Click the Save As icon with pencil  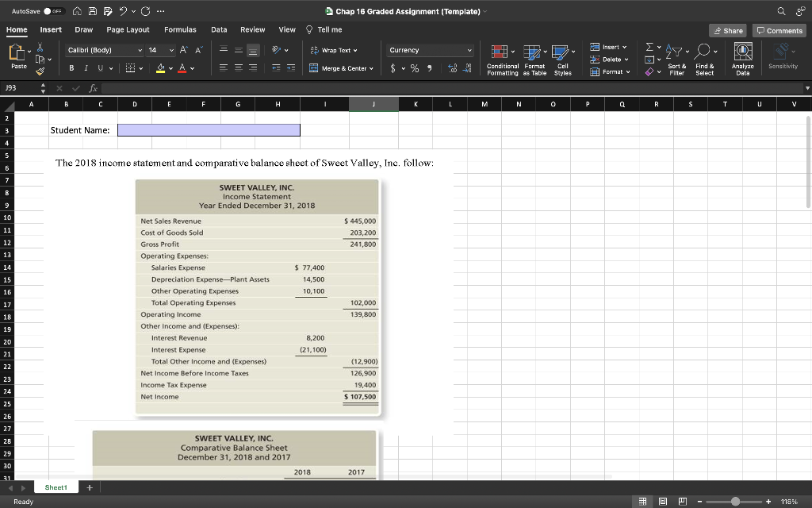108,11
